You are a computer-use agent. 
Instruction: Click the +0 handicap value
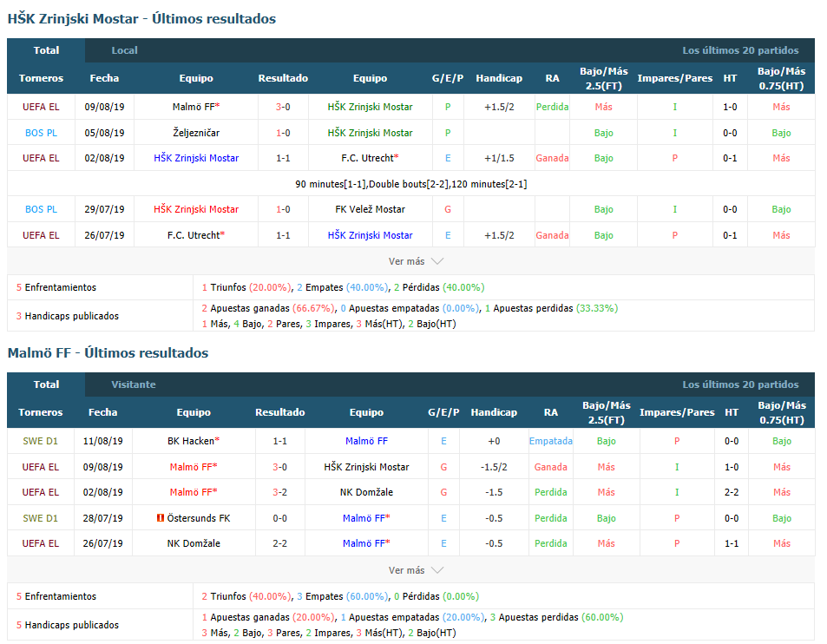click(494, 441)
